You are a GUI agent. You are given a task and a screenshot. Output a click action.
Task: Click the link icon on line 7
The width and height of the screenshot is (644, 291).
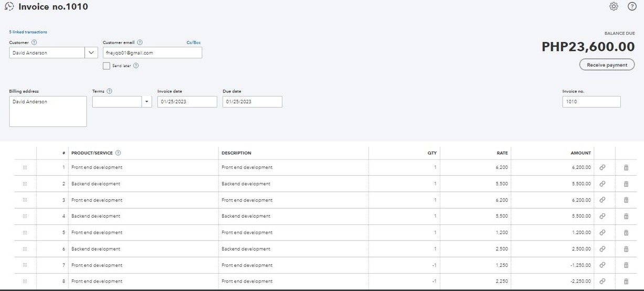(x=603, y=265)
